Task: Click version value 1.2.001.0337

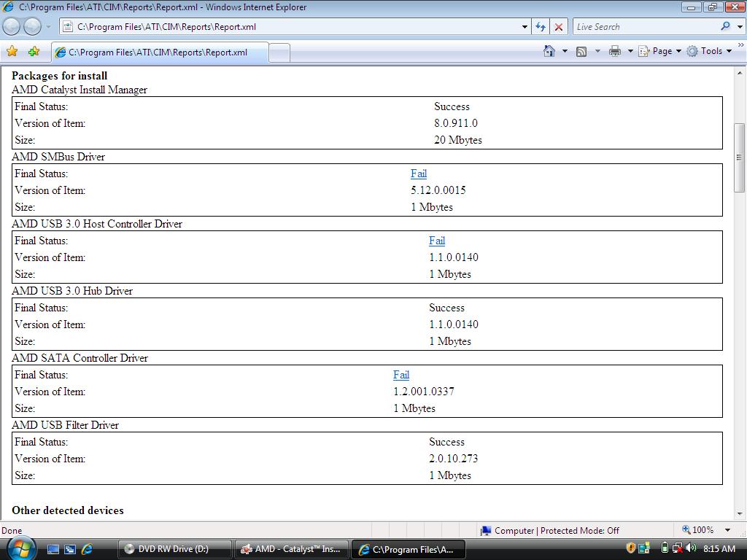Action: click(x=424, y=392)
